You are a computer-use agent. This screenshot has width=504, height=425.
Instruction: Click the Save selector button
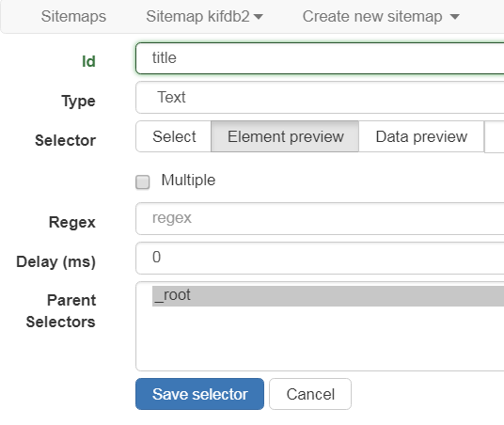[x=199, y=394]
